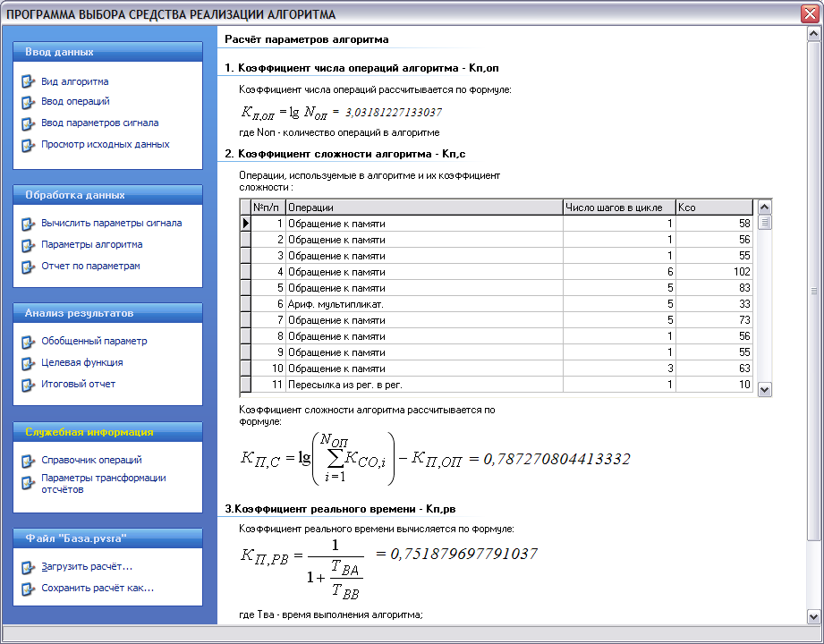
Task: Click the icon beside 'Ввод операций'
Action: tap(28, 102)
